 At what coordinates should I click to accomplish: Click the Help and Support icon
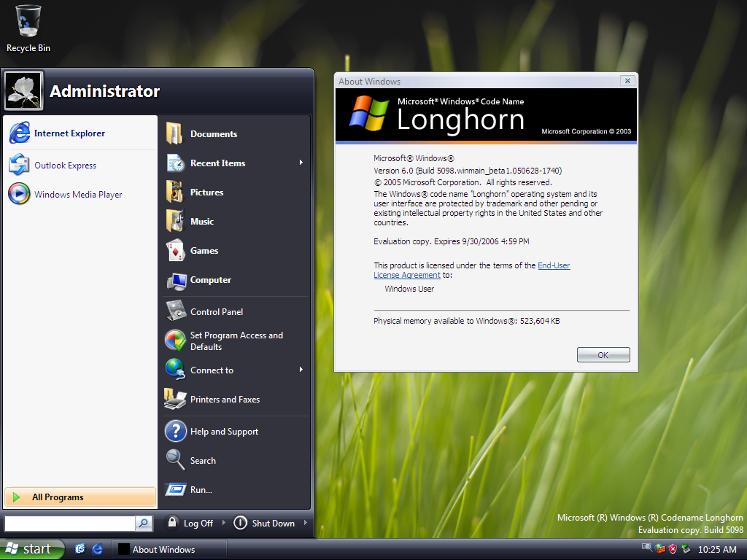click(176, 432)
